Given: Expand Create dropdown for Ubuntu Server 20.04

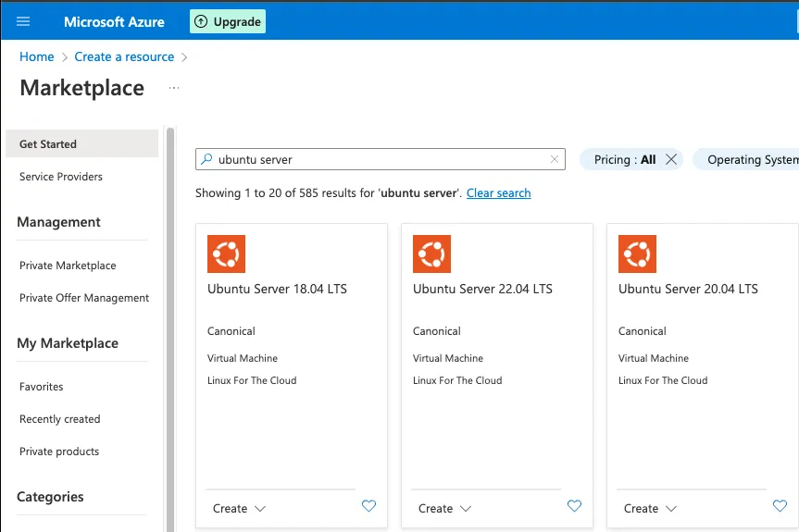Looking at the screenshot, I should coord(670,508).
